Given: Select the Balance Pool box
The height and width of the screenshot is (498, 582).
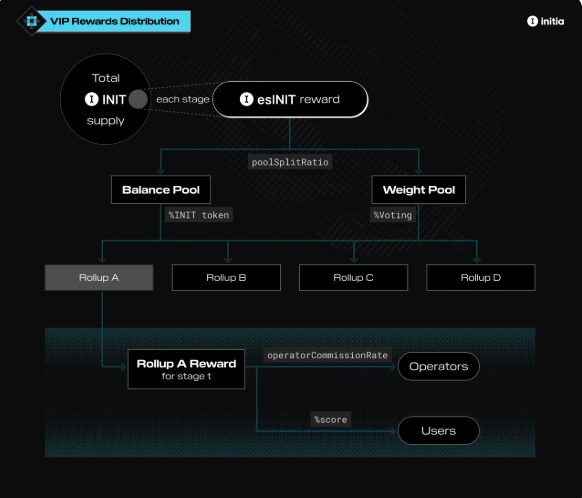Looking at the screenshot, I should coord(161,190).
